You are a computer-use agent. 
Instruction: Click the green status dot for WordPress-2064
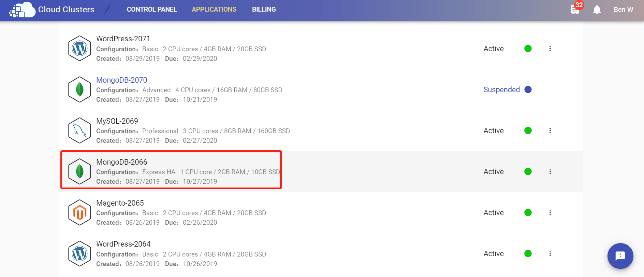528,253
